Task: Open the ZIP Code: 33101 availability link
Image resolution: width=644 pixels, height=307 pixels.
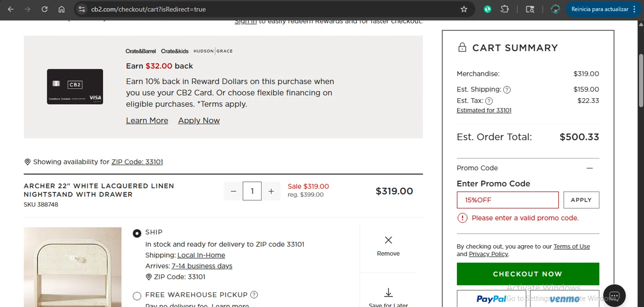Action: 137,162
